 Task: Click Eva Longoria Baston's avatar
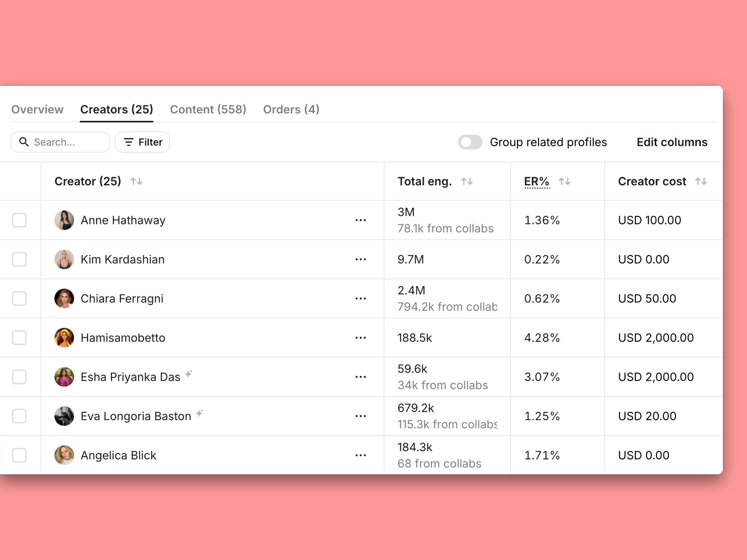coord(64,416)
